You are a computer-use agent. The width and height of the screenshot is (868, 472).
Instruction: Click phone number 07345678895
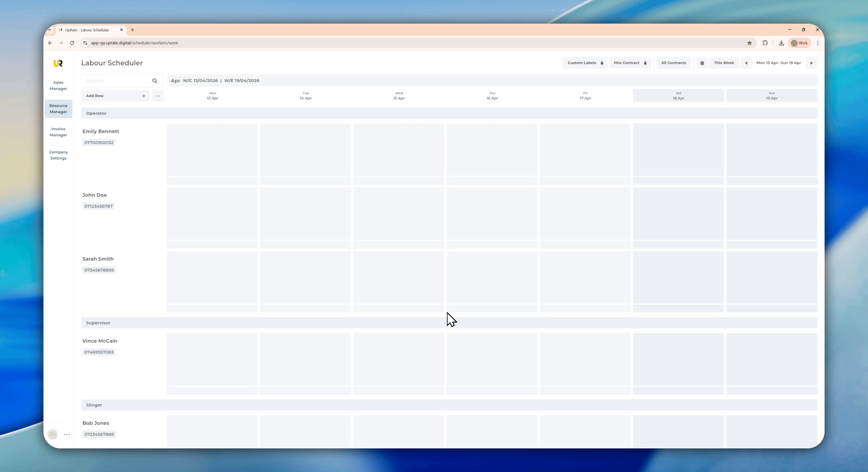[99, 270]
